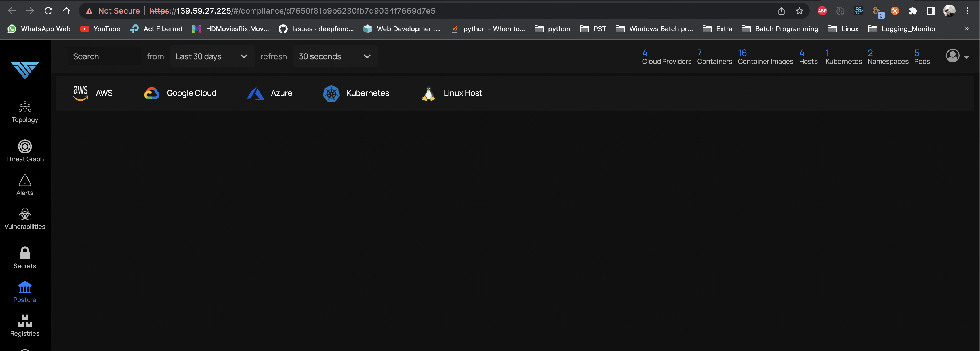The image size is (980, 351).
Task: Open the Extra bookmark folder
Action: 718,29
